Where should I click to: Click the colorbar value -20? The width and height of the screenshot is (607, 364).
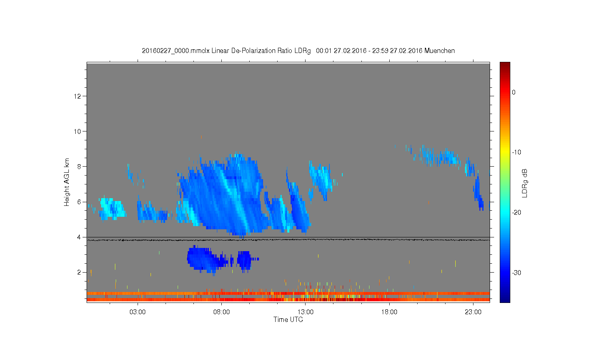click(x=516, y=213)
